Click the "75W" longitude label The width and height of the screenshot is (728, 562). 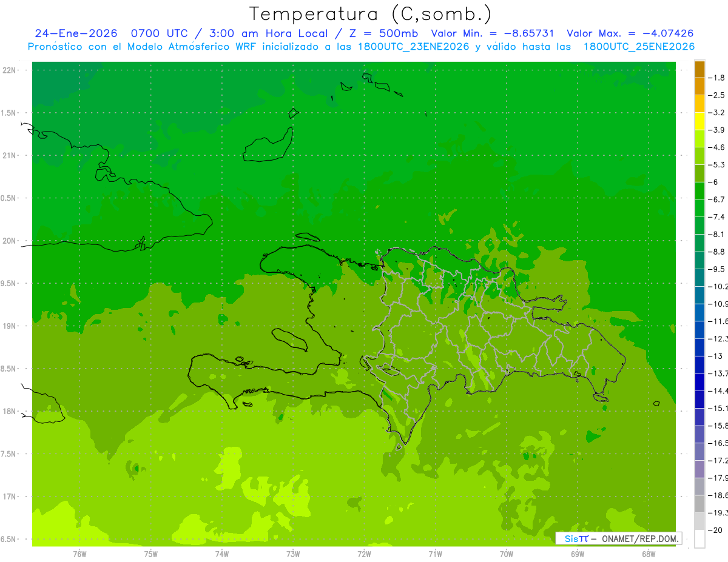point(151,554)
